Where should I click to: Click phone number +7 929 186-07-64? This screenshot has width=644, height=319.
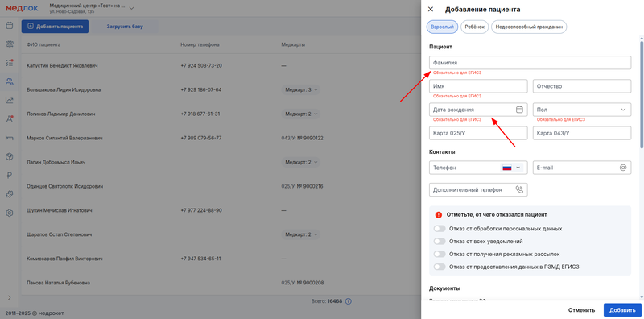(201, 89)
